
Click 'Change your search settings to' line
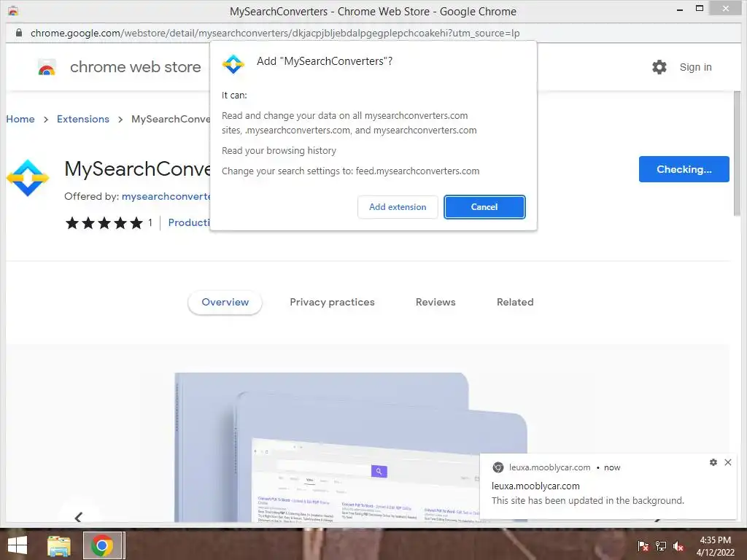[350, 171]
